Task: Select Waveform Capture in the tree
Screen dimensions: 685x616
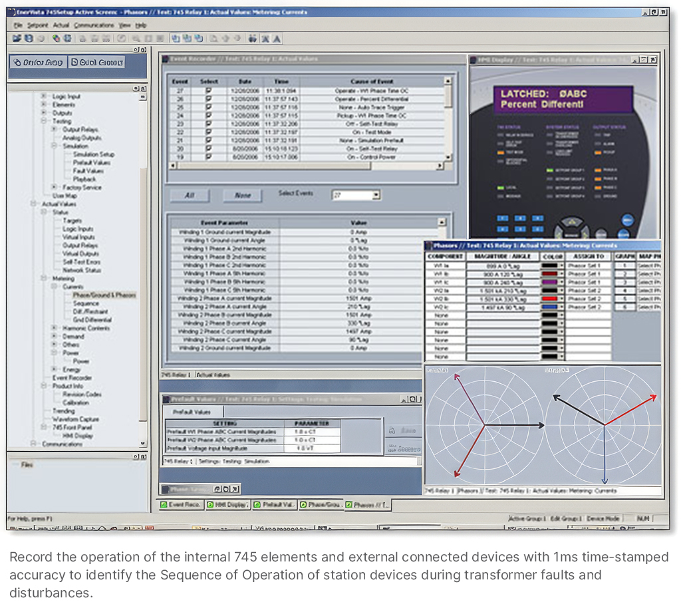Action: (x=76, y=419)
